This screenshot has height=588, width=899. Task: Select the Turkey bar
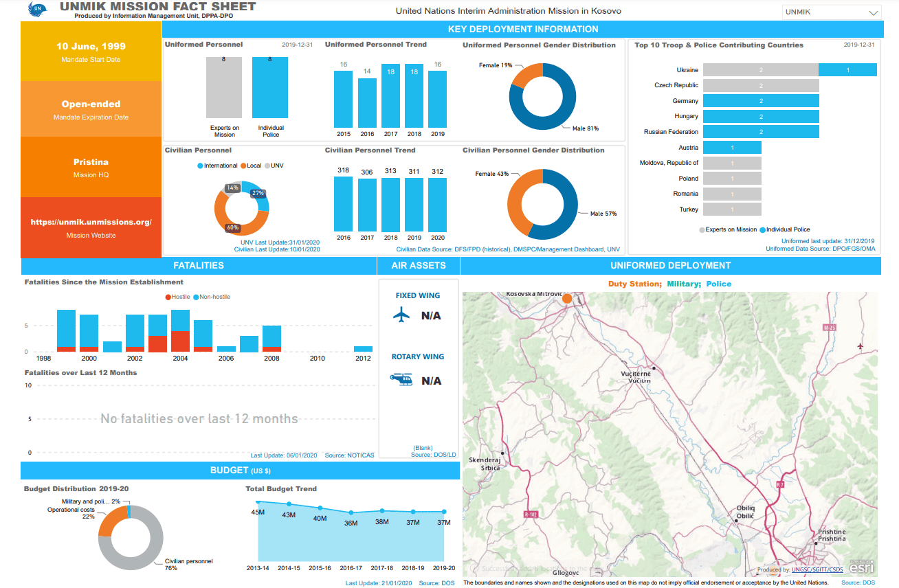point(733,210)
